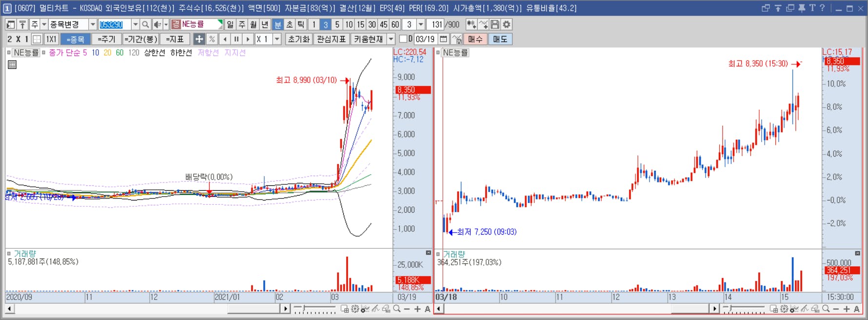Select the =종목 sync tab
This screenshot has height=320, width=868.
click(76, 39)
